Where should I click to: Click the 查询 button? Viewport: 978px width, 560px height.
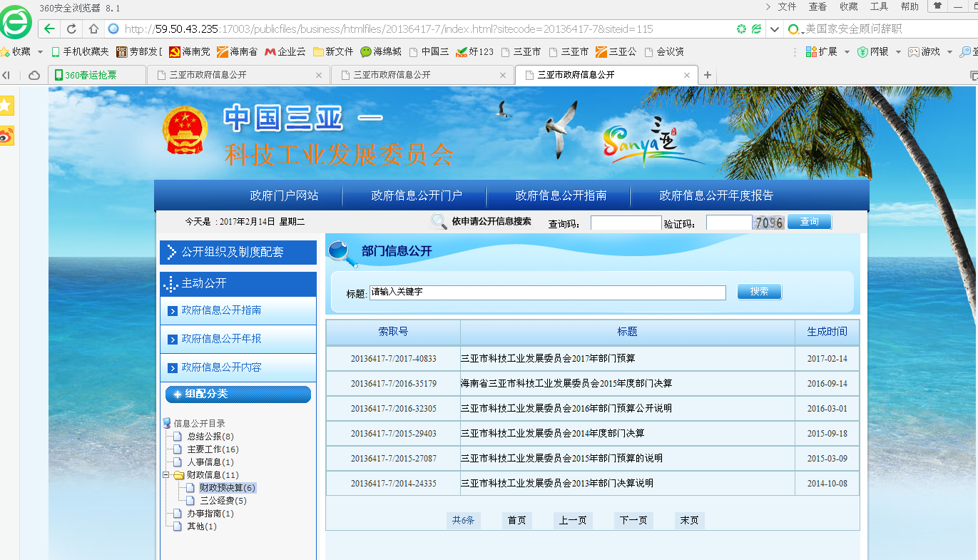(810, 222)
